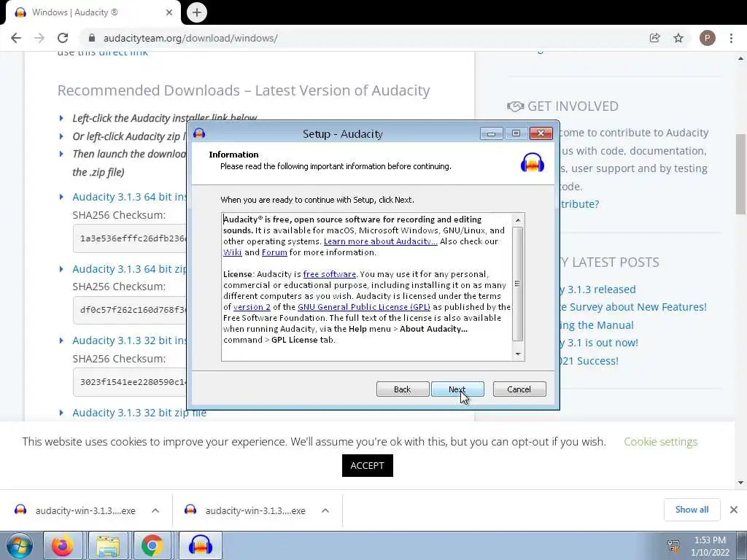Open the Windows Start menu
Image resolution: width=747 pixels, height=560 pixels.
tap(19, 545)
